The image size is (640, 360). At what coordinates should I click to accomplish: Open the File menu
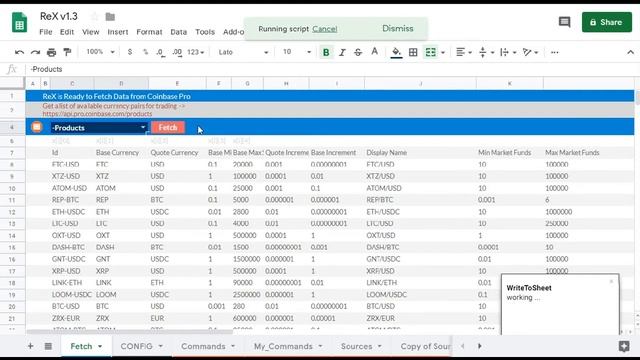pos(46,32)
